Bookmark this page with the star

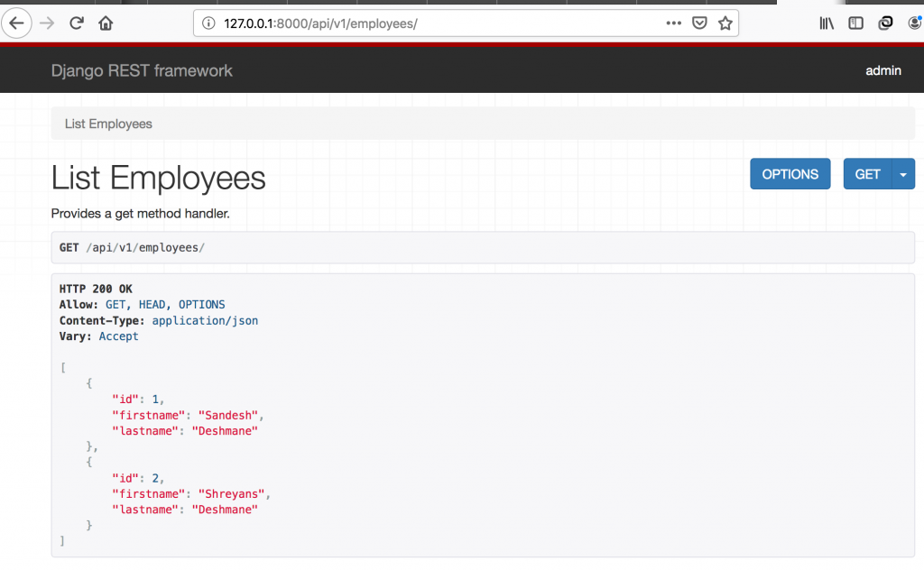tap(725, 23)
